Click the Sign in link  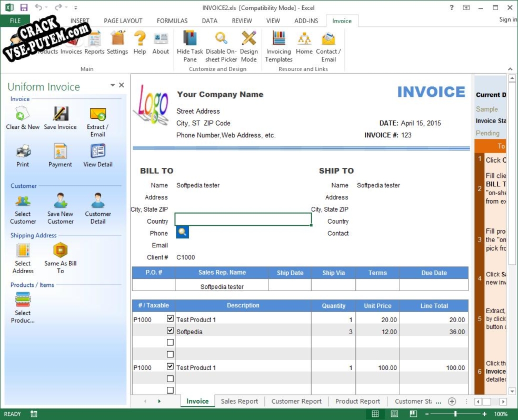[508, 19]
